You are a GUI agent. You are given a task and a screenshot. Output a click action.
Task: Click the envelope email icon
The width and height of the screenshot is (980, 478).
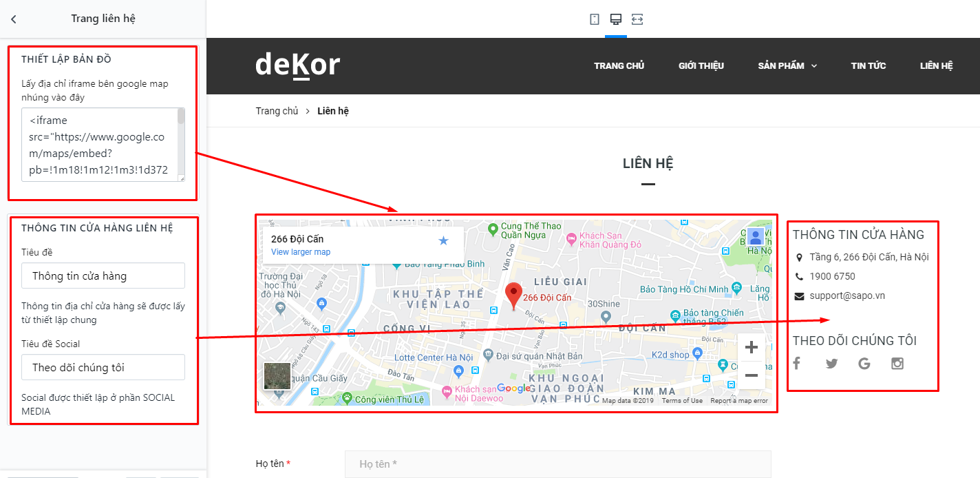pyautogui.click(x=799, y=296)
